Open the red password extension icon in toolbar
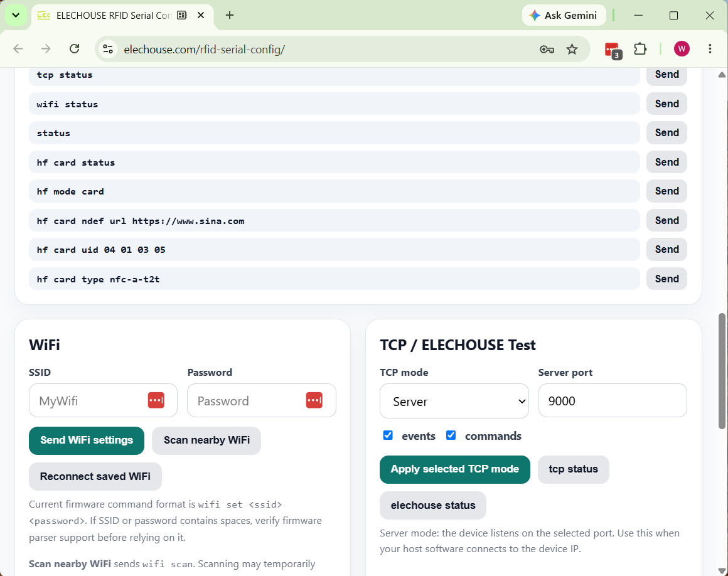The width and height of the screenshot is (728, 576). point(613,50)
